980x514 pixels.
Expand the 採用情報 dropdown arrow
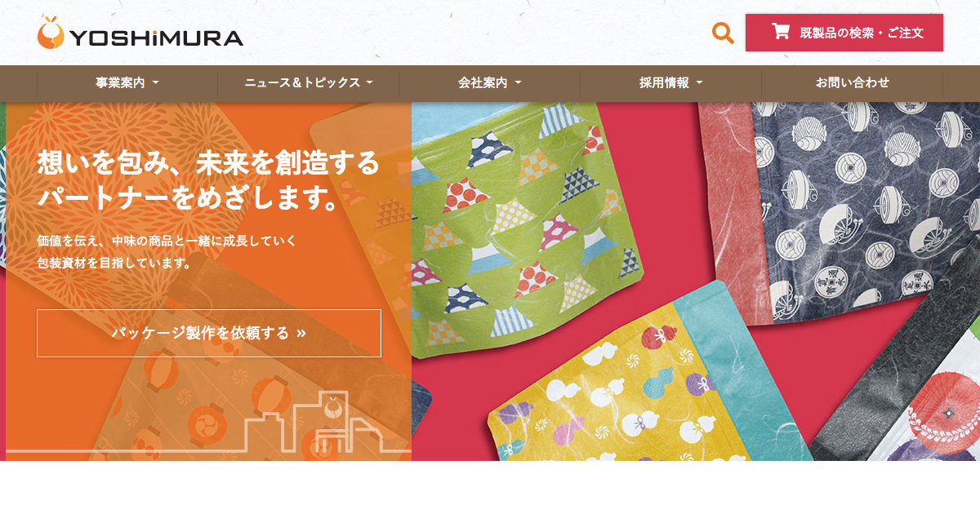(699, 82)
